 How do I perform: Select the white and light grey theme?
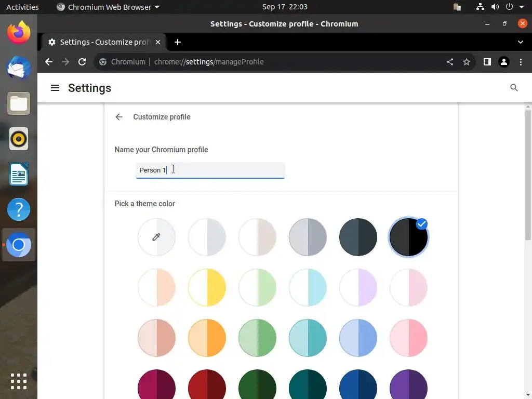(x=207, y=237)
